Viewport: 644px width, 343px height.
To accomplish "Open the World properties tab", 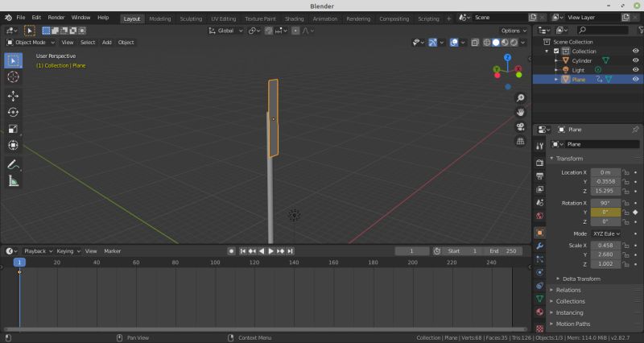I will (539, 216).
